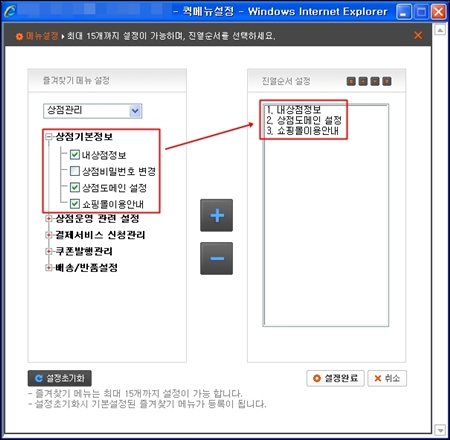Select 쇼핑몰이용안내 in the order list
Viewport: 450px width, 440px height.
302,130
